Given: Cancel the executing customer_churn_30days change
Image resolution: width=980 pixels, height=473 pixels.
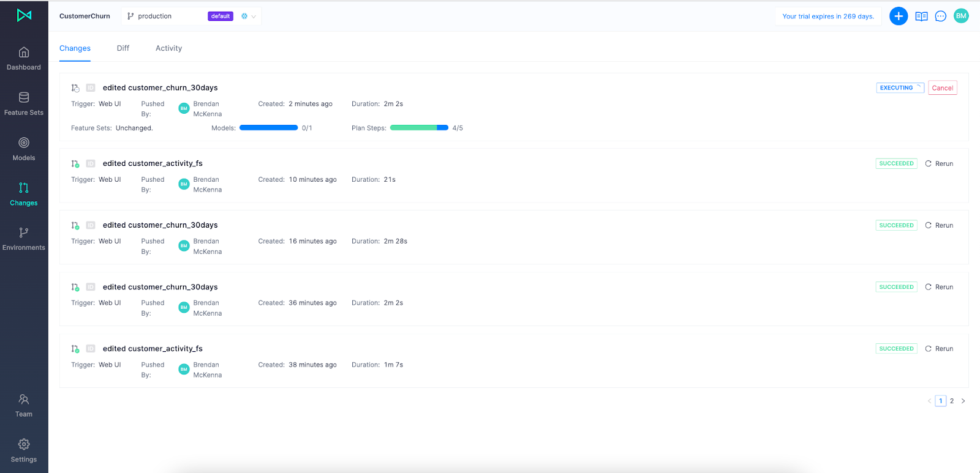Looking at the screenshot, I should click(x=942, y=88).
